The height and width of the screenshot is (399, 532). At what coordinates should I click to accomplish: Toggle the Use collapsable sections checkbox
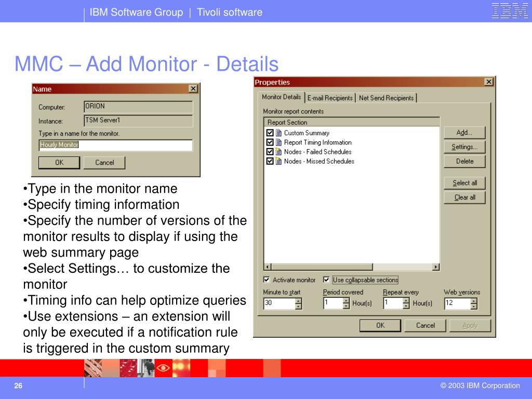pos(326,280)
